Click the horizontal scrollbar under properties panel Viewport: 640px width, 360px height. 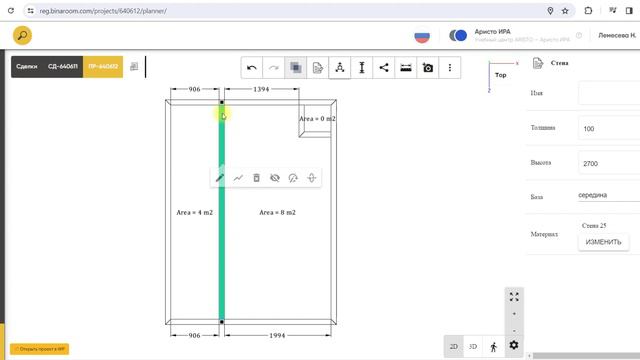pyautogui.click(x=586, y=356)
